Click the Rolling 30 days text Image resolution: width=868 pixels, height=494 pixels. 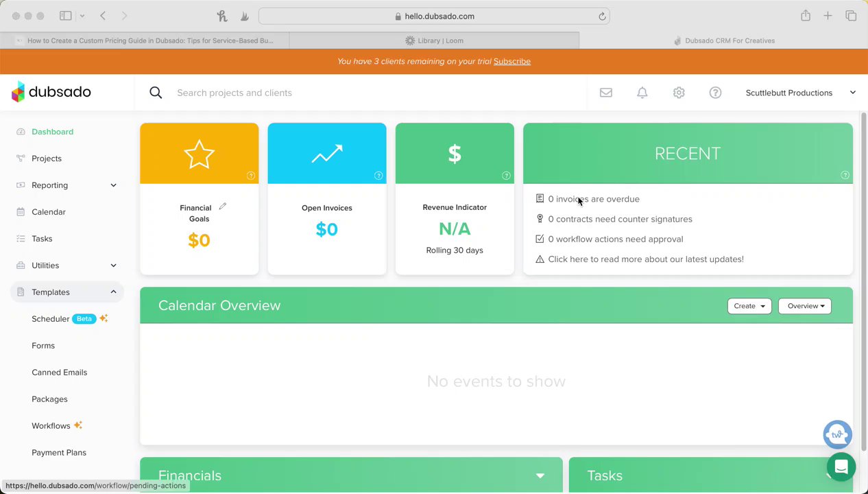455,250
